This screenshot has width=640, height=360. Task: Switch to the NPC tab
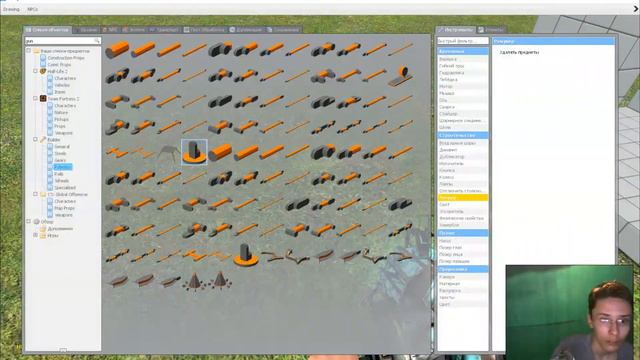coord(109,30)
